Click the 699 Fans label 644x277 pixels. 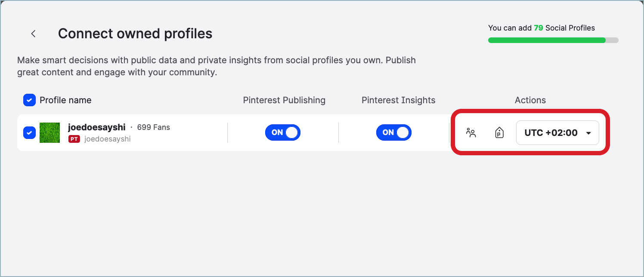click(153, 127)
